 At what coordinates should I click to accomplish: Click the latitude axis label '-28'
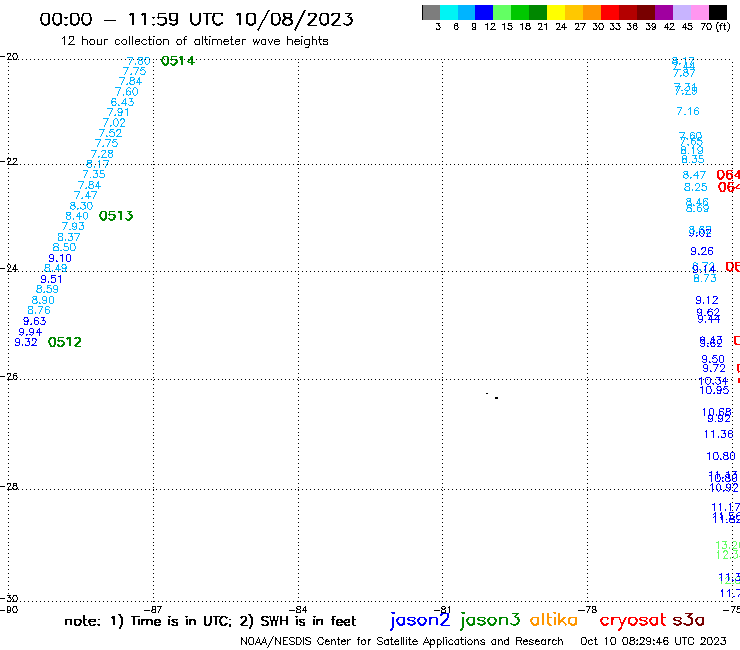coord(9,486)
